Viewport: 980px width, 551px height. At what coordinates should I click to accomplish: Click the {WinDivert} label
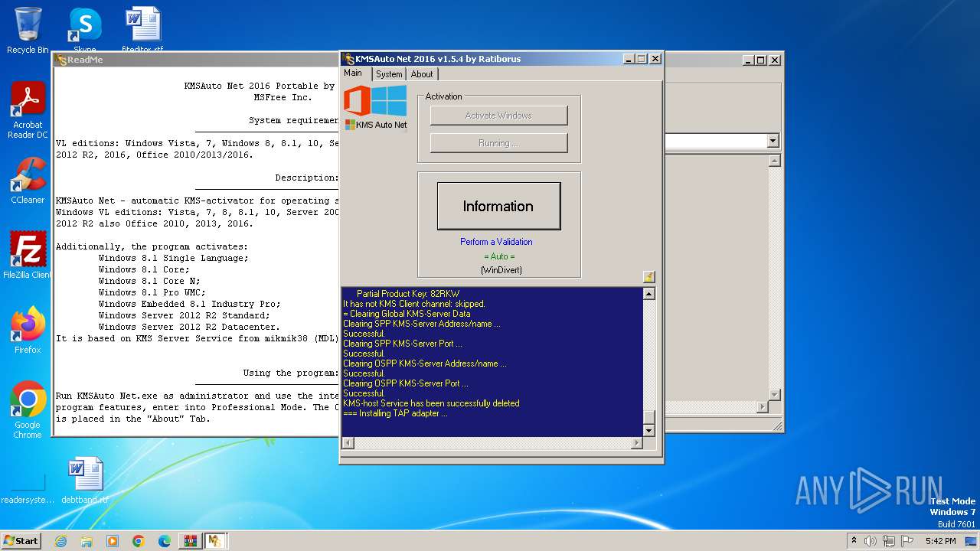(x=501, y=270)
